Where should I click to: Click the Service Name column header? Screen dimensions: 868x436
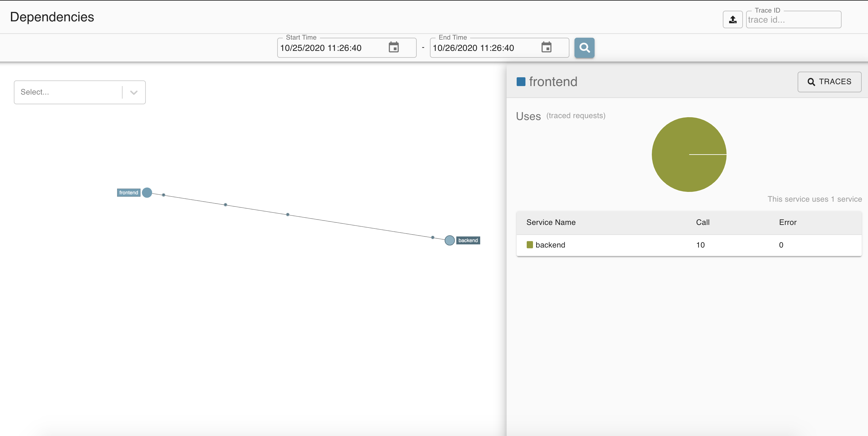point(551,222)
